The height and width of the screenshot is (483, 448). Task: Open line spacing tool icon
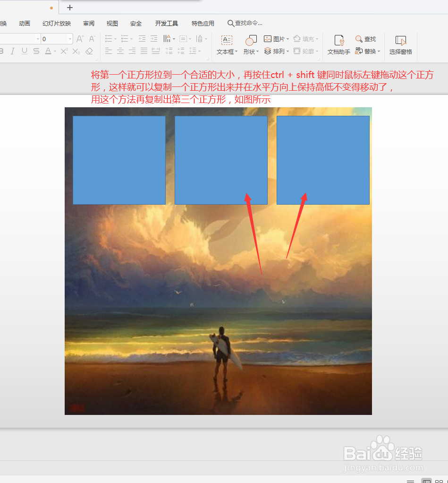pyautogui.click(x=193, y=51)
